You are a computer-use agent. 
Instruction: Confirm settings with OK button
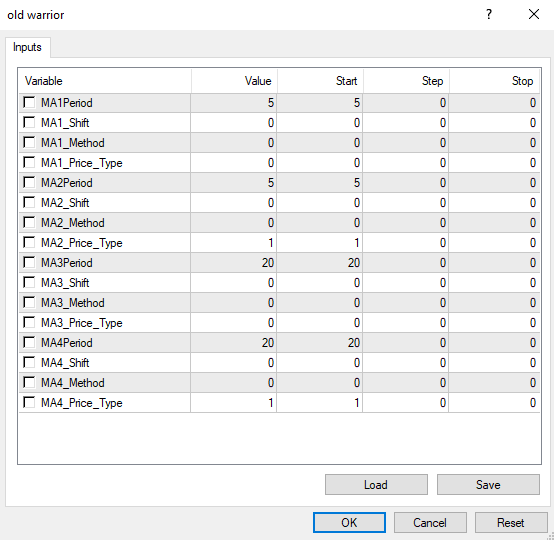coord(349,522)
